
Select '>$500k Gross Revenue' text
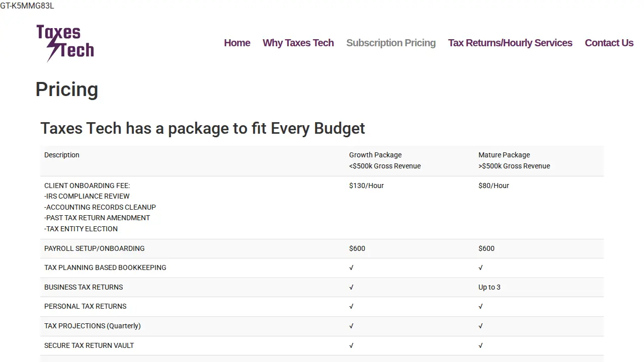click(x=514, y=166)
